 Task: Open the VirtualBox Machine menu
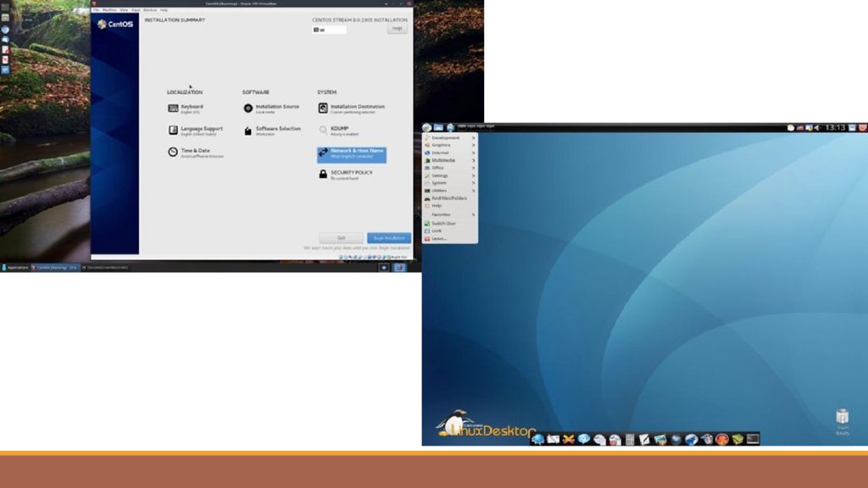coord(109,10)
